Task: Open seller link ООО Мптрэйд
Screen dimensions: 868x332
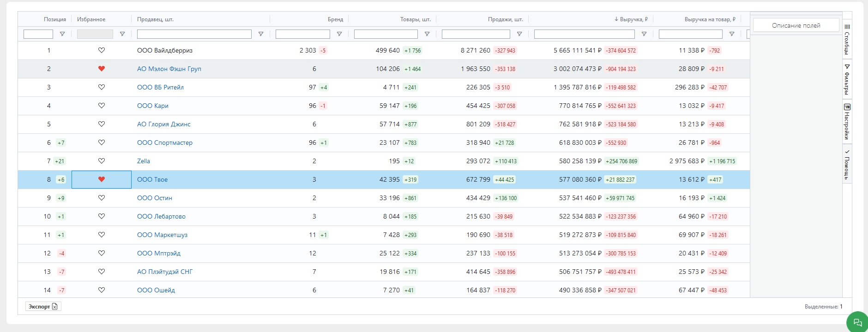Action: coord(159,253)
